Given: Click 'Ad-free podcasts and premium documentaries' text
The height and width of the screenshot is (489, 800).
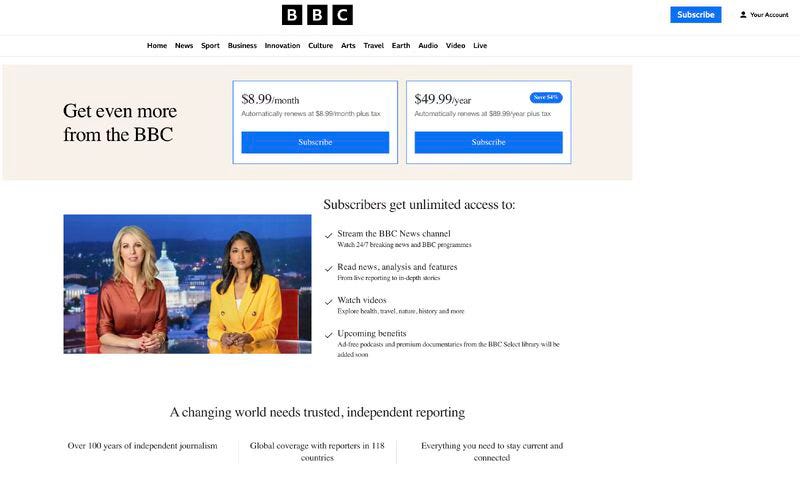Looking at the screenshot, I should pos(448,350).
